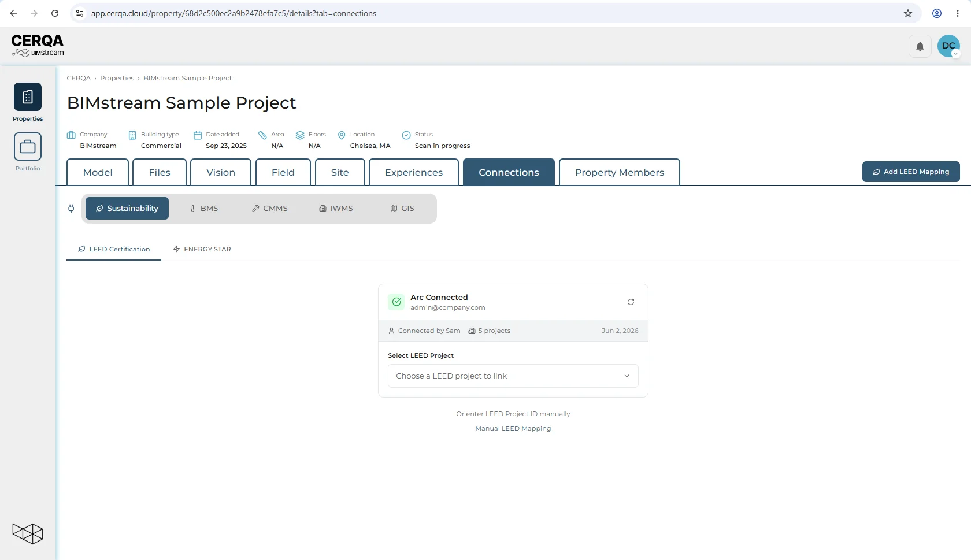Switch to the BMS connection category
Screen dimensions: 971x560
[204, 209]
